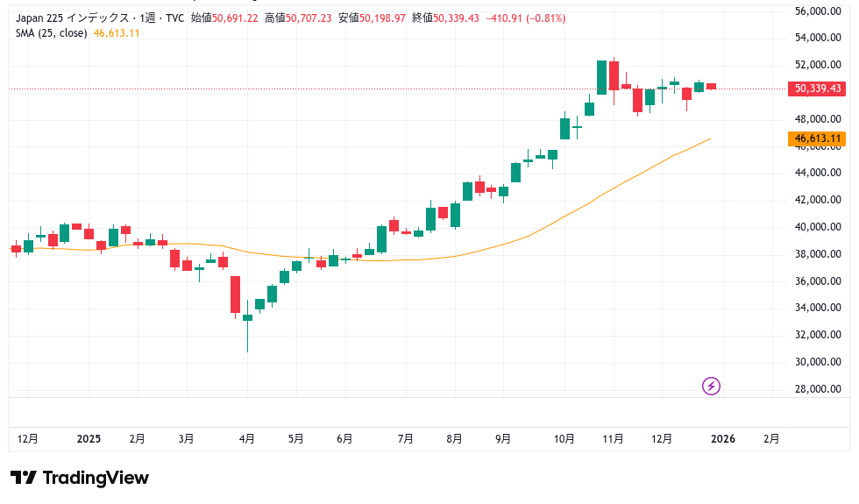859x504 pixels.
Task: Open the SMA (25, close) indicator legend
Action: coord(51,33)
